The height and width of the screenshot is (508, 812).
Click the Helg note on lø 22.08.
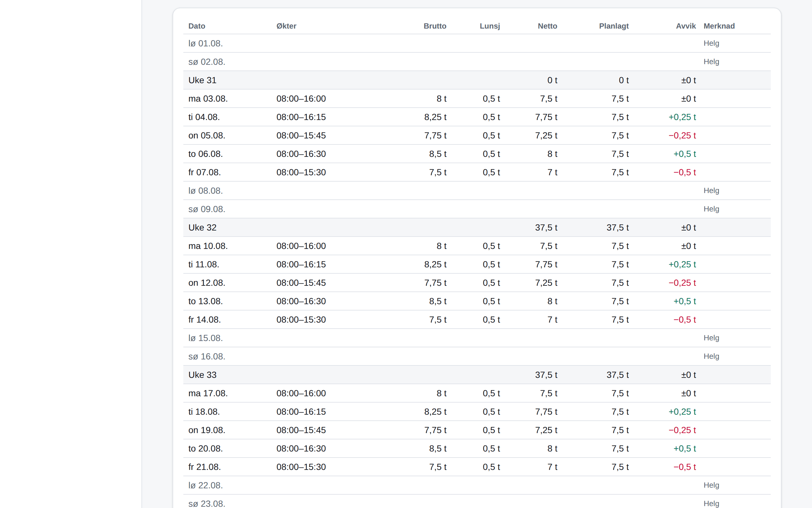tap(711, 485)
